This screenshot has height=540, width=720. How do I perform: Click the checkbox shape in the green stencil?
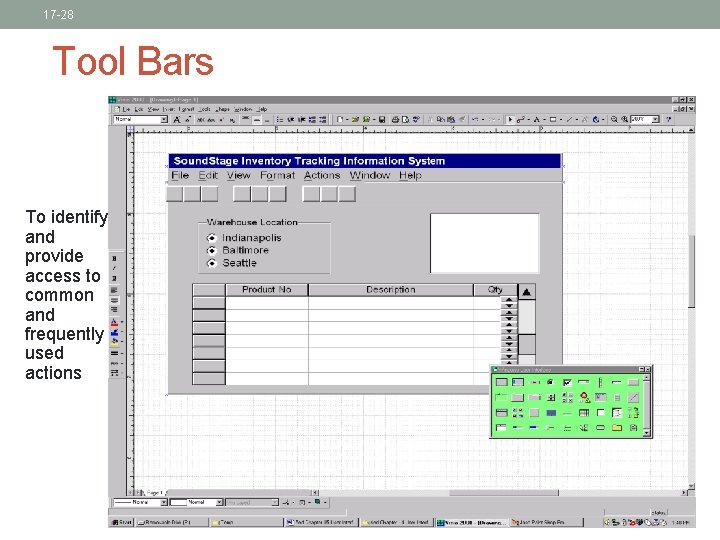point(567,382)
